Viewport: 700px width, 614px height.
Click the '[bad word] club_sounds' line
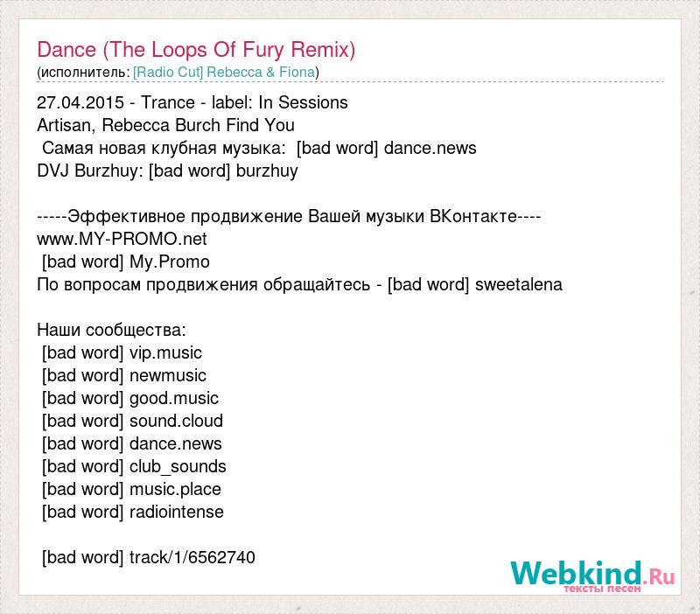coord(134,467)
